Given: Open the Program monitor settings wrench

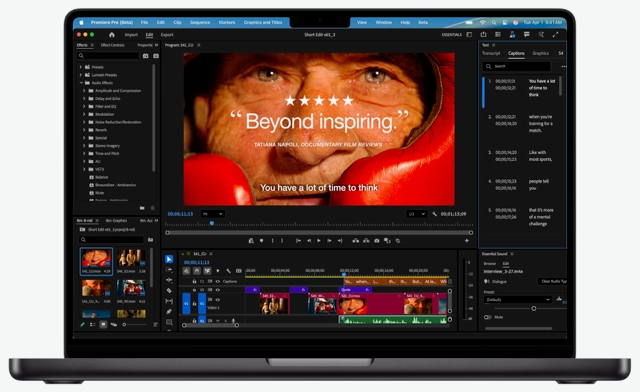Looking at the screenshot, I should coord(435,214).
